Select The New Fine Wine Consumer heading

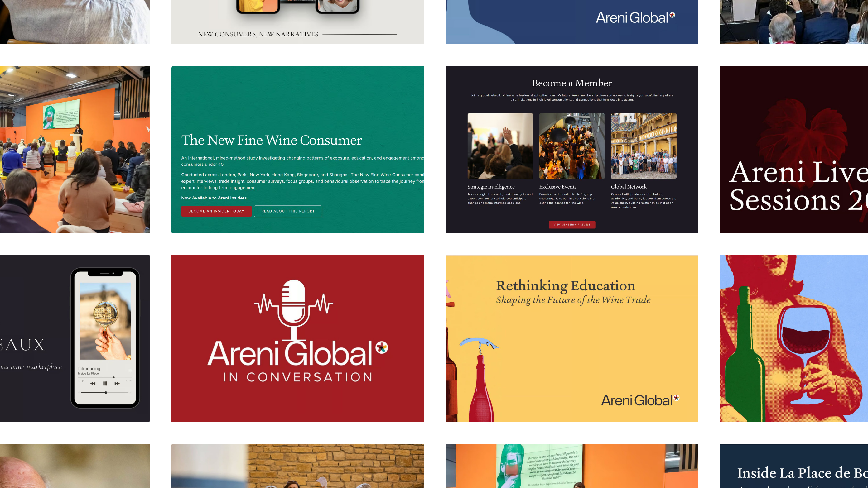(x=272, y=140)
